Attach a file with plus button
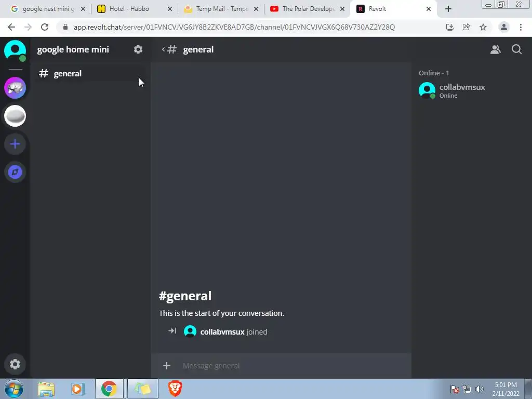532x399 pixels. pyautogui.click(x=167, y=366)
